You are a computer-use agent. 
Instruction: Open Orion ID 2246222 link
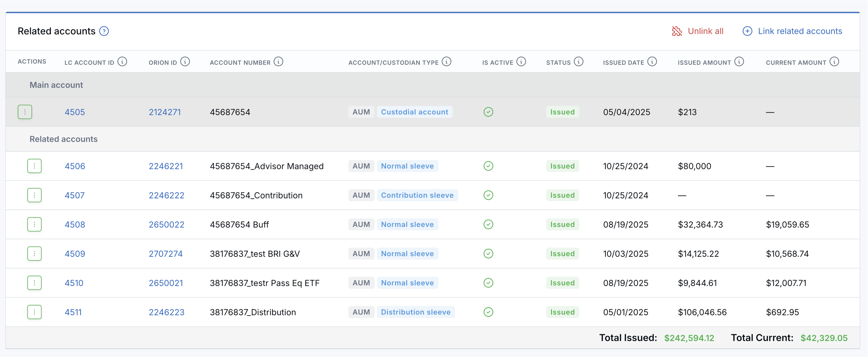click(x=167, y=195)
